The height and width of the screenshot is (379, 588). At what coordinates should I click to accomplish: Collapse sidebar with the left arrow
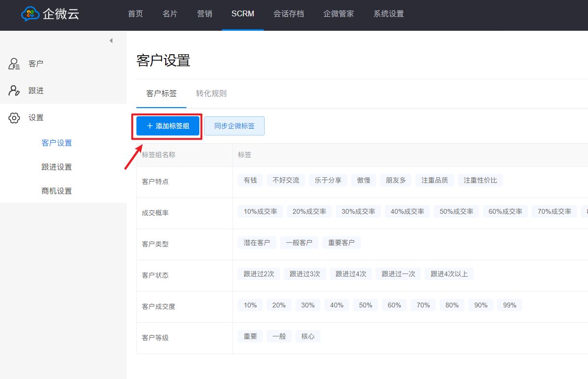coord(111,41)
